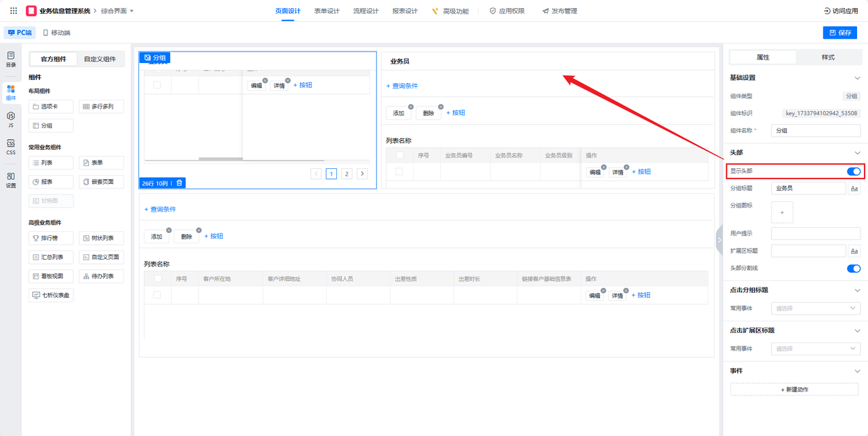Open the 设置 sidebar panel
868x436 pixels.
pos(11,180)
